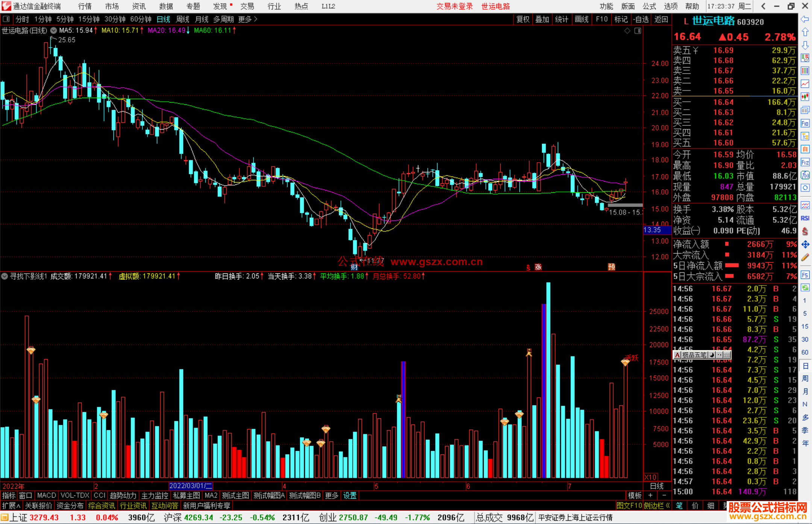Select the pencil drawing tool icon
This screenshot has width=812, height=524.
[805, 257]
